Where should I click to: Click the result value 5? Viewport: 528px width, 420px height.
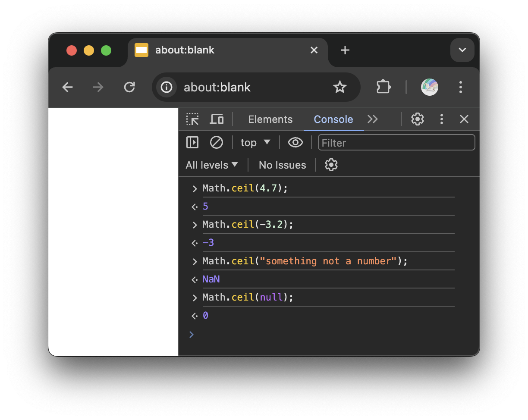205,207
